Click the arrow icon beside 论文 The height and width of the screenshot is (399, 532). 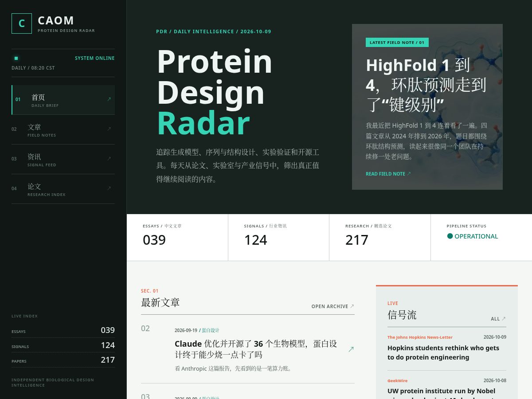pyautogui.click(x=109, y=188)
